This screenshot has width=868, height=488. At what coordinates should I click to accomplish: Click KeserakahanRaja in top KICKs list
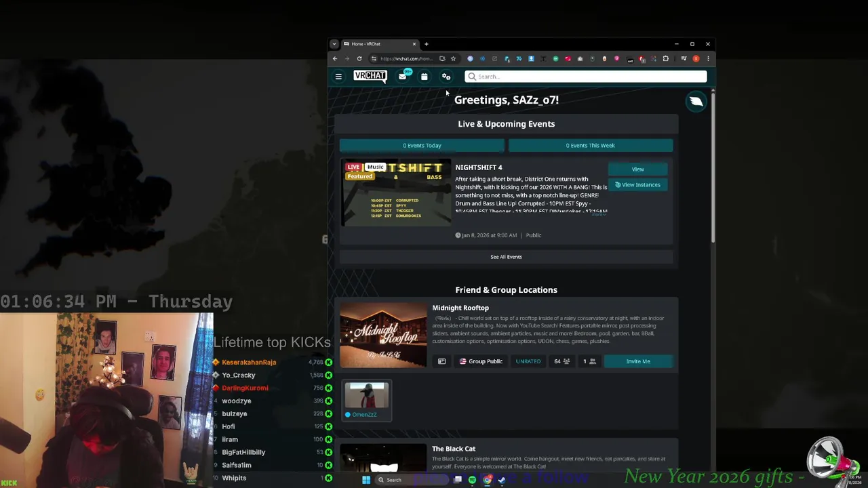pos(249,363)
